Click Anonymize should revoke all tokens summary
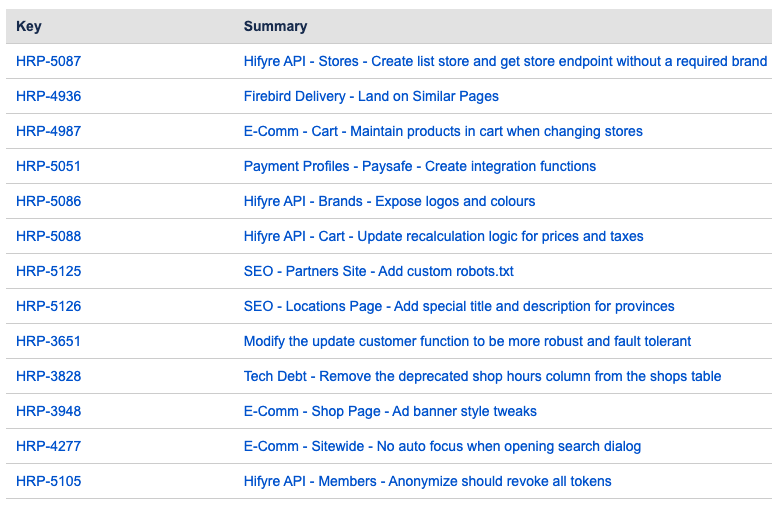The height and width of the screenshot is (515, 772). (x=427, y=481)
